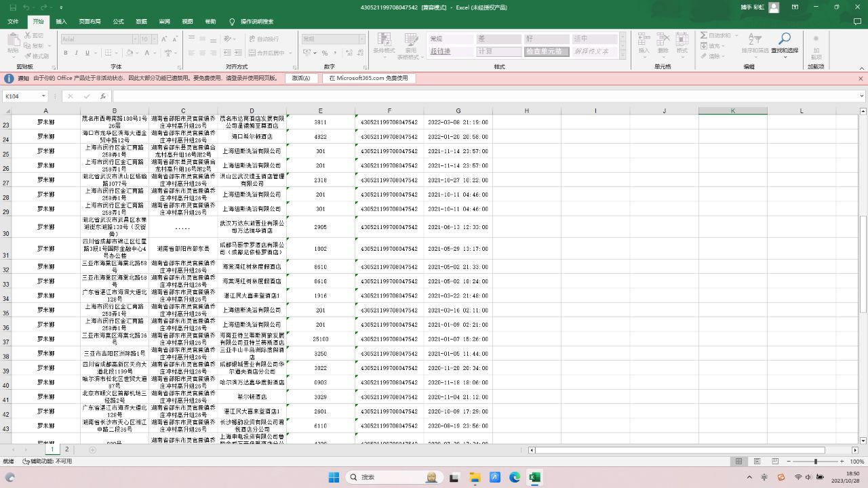The width and height of the screenshot is (868, 488).
Task: Switch to the 视图 ribbon tab
Action: [x=187, y=22]
